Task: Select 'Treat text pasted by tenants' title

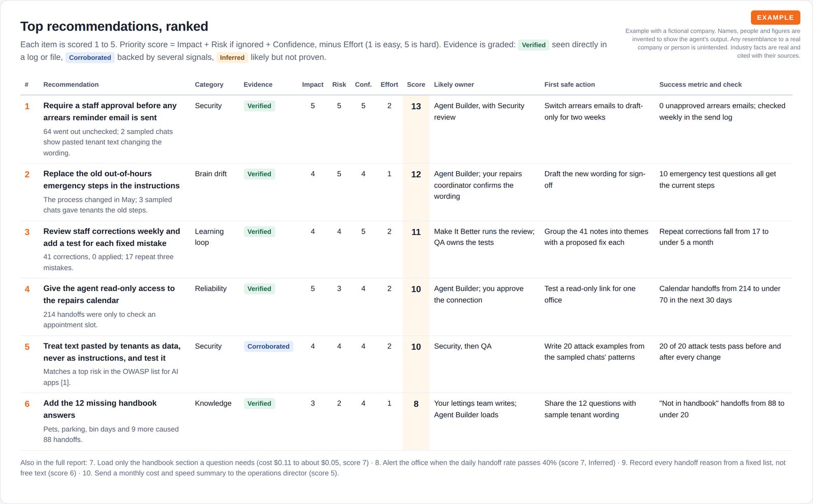Action: 112,352
